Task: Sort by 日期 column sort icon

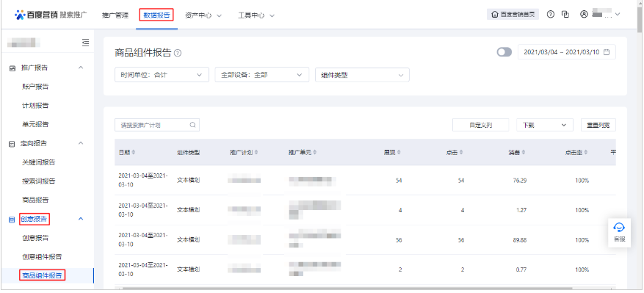Action: pyautogui.click(x=134, y=152)
